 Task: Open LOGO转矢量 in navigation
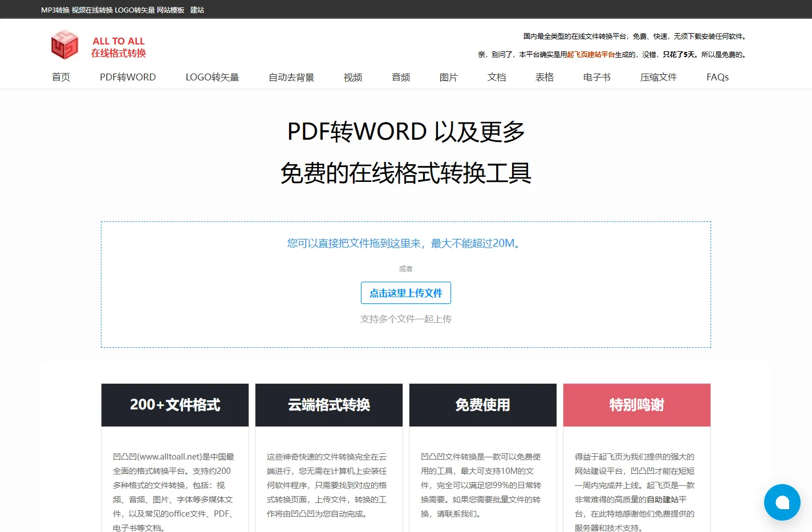click(212, 77)
